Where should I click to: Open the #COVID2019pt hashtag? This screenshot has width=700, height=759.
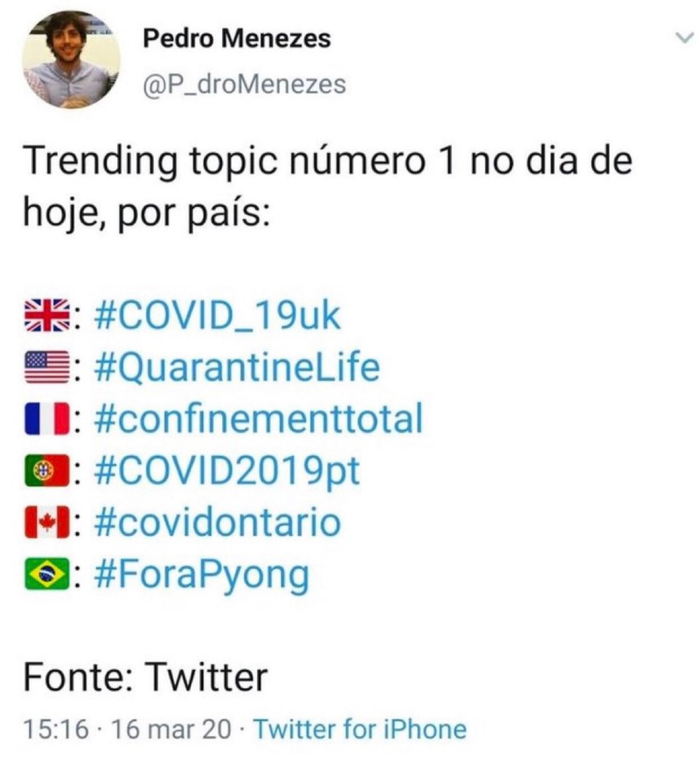(x=228, y=471)
